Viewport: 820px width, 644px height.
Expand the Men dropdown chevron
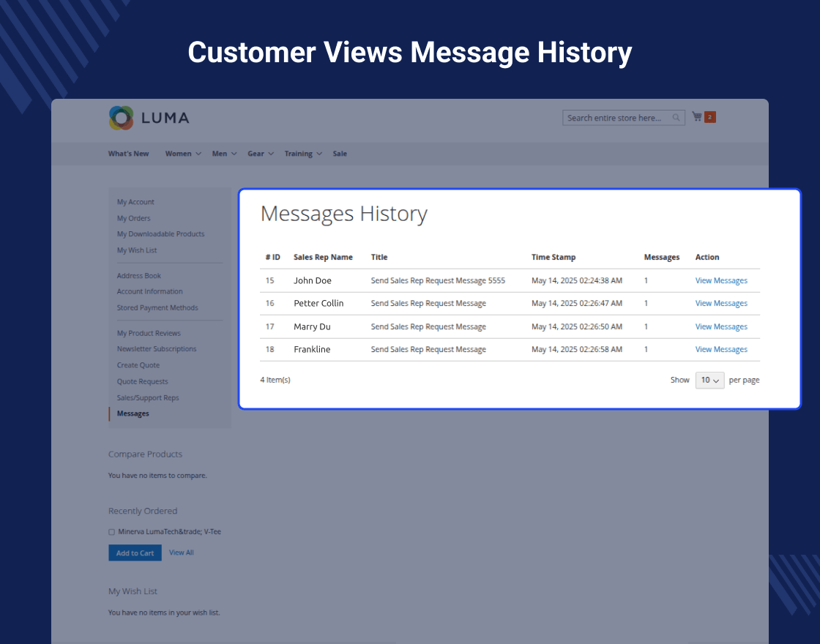(x=234, y=154)
